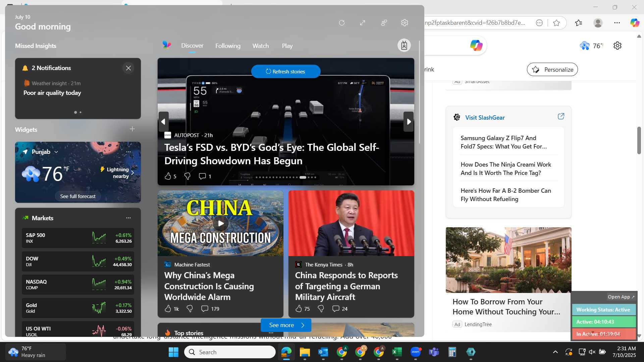Image resolution: width=644 pixels, height=362 pixels.
Task: Play the China Mega Construction video
Action: click(x=221, y=223)
